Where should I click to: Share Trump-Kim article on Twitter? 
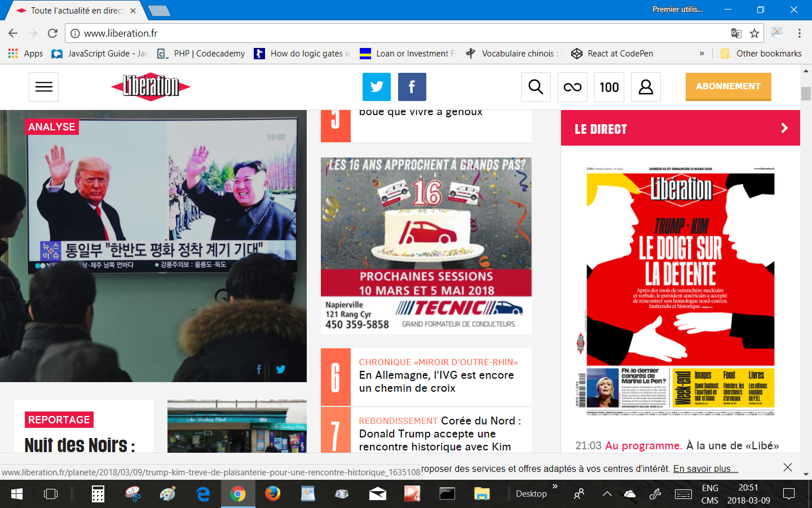281,369
